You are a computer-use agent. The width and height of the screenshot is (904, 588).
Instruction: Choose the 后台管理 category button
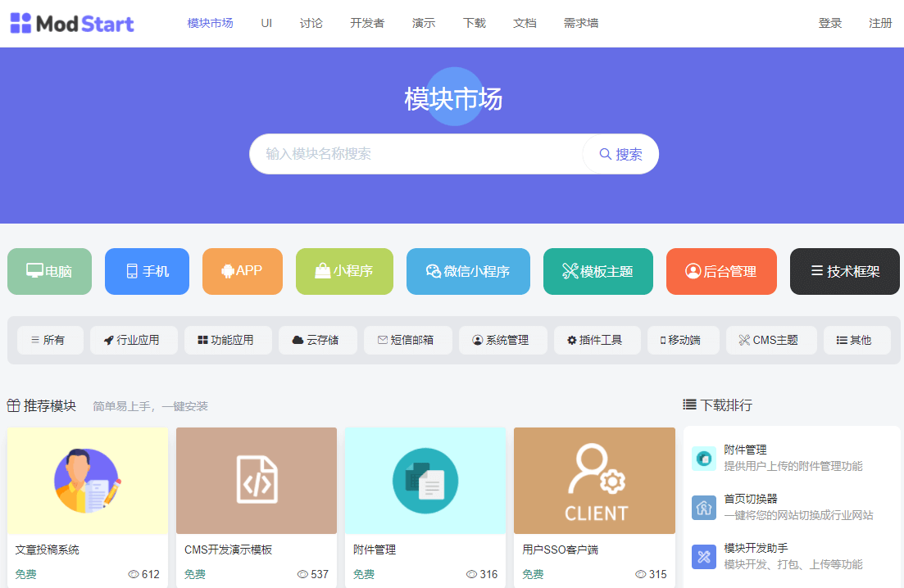tap(721, 271)
